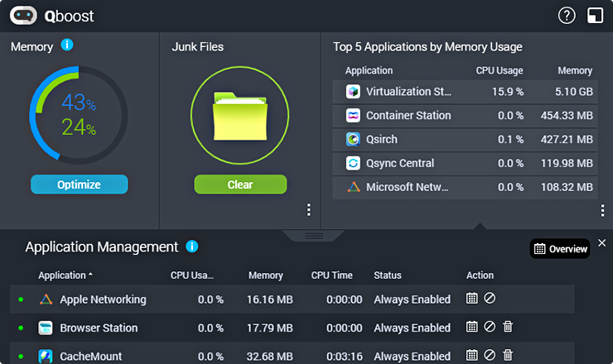The width and height of the screenshot is (613, 364).
Task: Select the Microsoft Networking app icon
Action: [354, 187]
